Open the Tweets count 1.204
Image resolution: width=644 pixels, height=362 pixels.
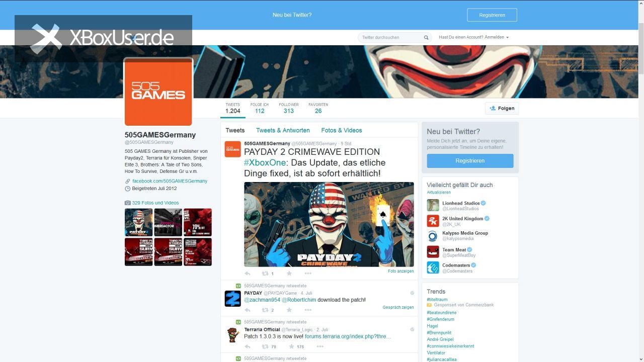(232, 108)
